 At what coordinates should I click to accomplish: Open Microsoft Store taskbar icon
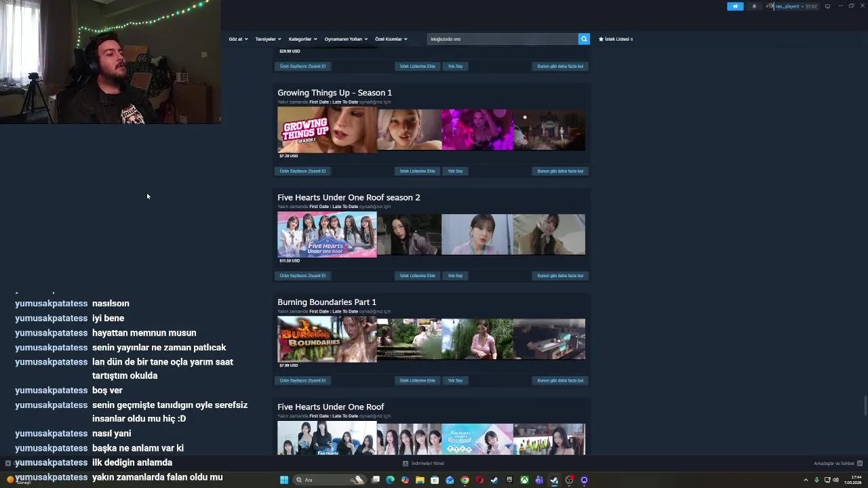pos(435,480)
